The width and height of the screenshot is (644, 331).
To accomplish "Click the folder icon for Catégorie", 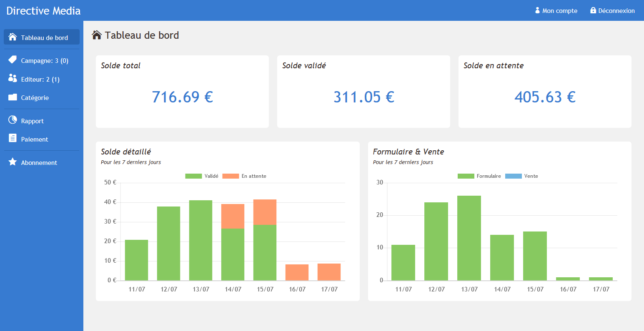I will (x=13, y=97).
